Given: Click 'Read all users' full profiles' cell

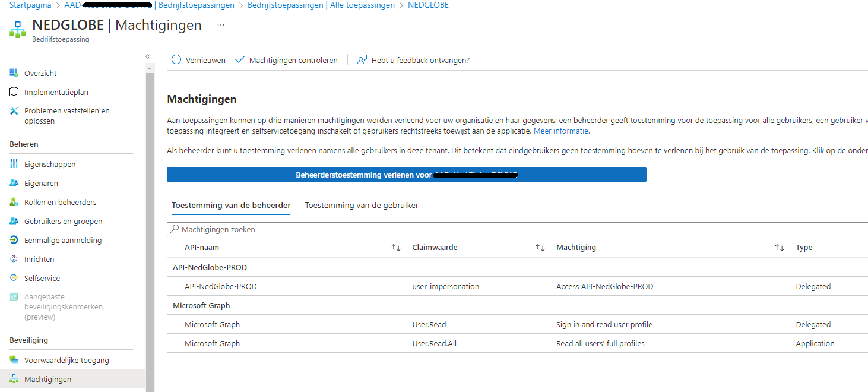Looking at the screenshot, I should 600,343.
